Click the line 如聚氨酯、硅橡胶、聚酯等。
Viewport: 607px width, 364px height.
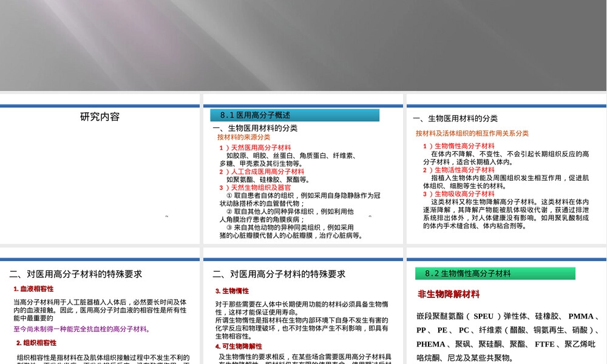point(268,180)
